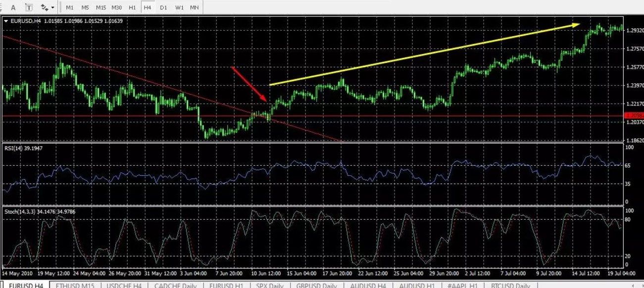Toggle the one-click trading triangle beside EURUSD,H4
Image resolution: width=644 pixels, height=288 pixels.
[6, 21]
